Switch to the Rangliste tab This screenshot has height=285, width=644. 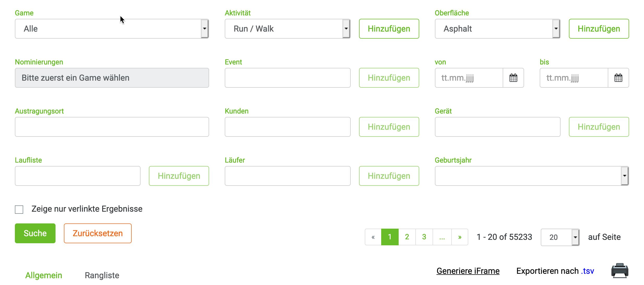tap(102, 275)
